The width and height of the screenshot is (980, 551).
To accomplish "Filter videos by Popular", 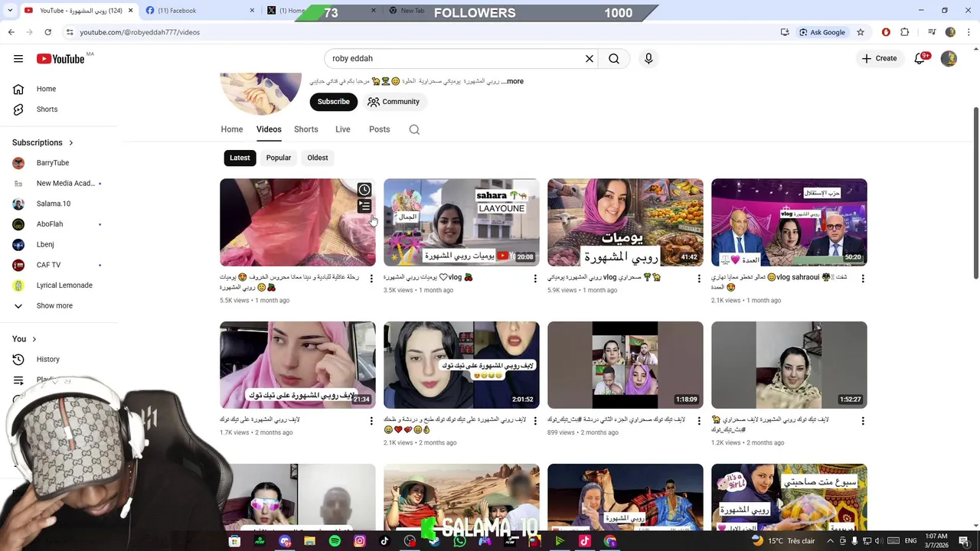I will (x=279, y=158).
